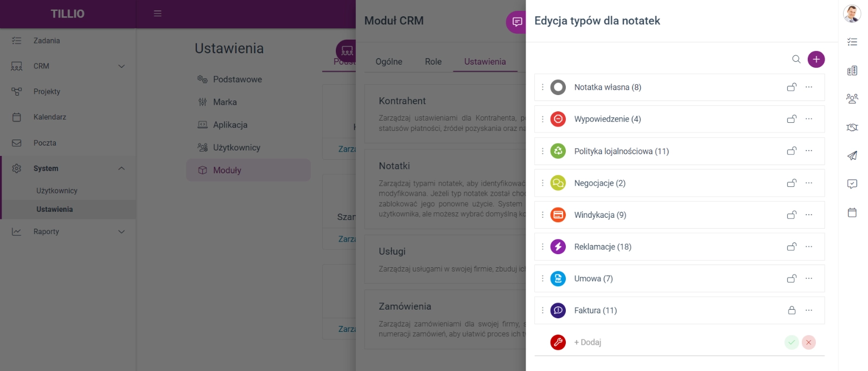This screenshot has width=868, height=371.
Task: Pick the red wrench icon color swatch
Action: click(558, 342)
